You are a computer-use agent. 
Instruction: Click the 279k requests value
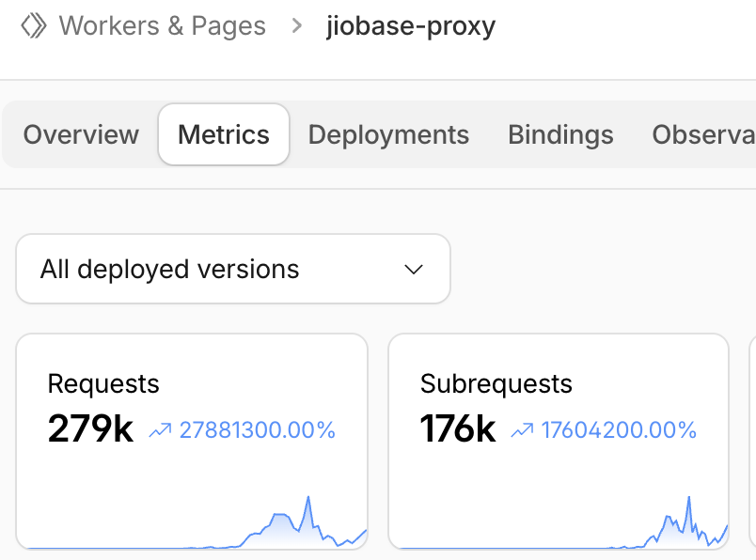(x=90, y=428)
